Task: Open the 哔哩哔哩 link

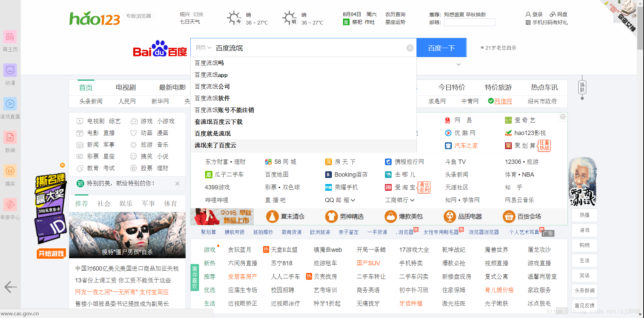Action: click(217, 200)
